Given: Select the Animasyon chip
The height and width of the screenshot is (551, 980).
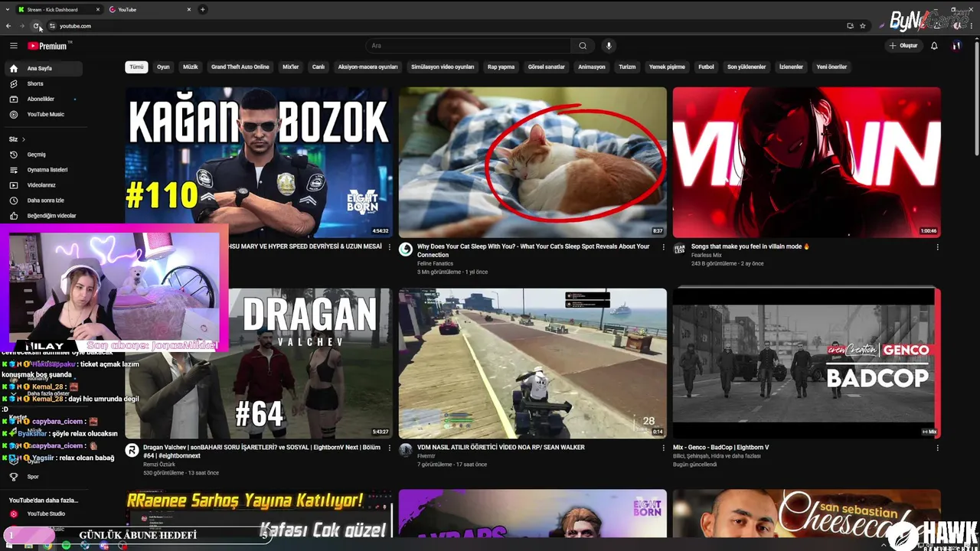Looking at the screenshot, I should (591, 67).
